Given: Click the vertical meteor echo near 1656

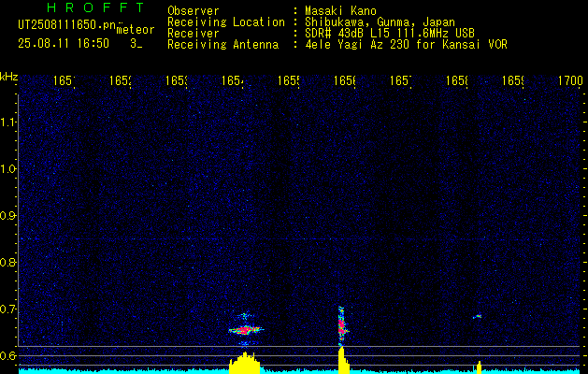Looking at the screenshot, I should click(341, 325).
